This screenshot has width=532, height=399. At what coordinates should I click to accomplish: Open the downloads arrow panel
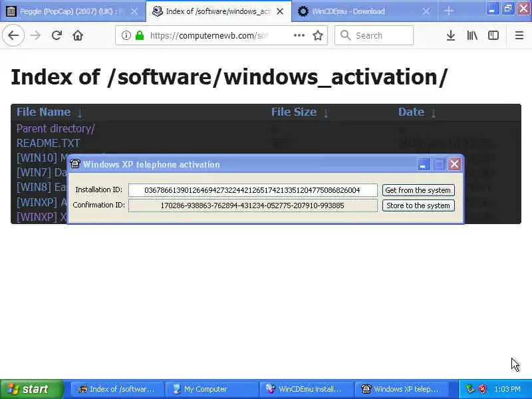(x=451, y=35)
